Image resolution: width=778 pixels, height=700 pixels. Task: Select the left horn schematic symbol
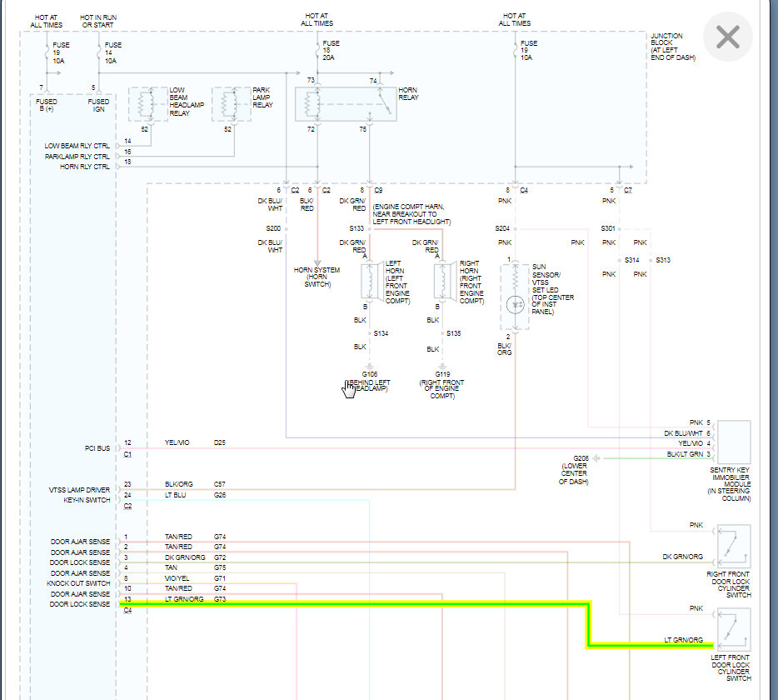pos(372,281)
